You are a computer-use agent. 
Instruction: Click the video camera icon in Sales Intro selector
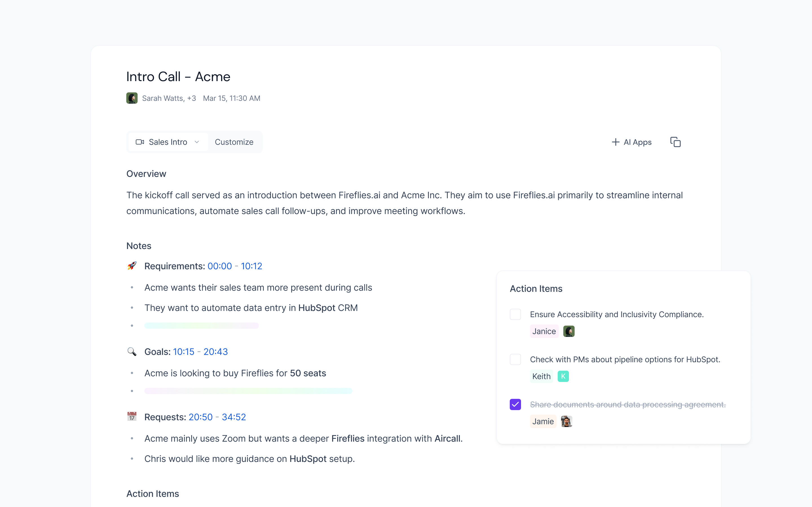[x=140, y=142]
